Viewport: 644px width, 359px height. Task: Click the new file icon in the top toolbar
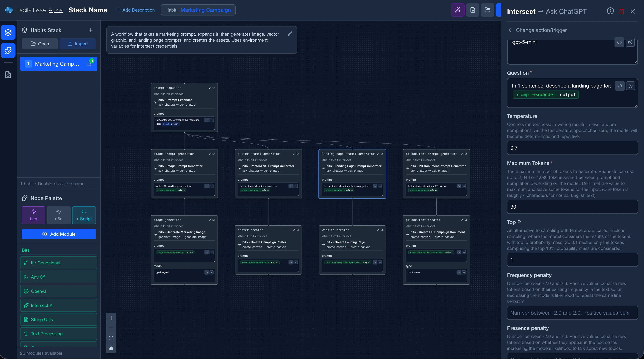[x=473, y=10]
